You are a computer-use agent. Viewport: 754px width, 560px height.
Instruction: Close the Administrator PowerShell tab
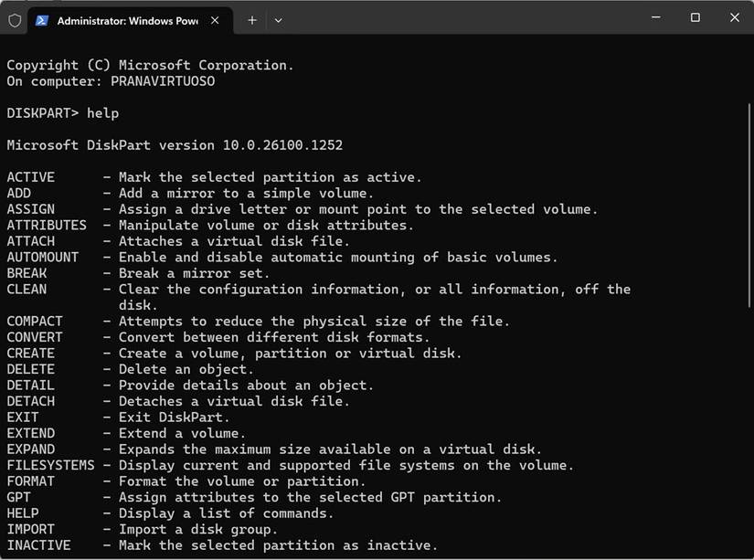[x=216, y=19]
